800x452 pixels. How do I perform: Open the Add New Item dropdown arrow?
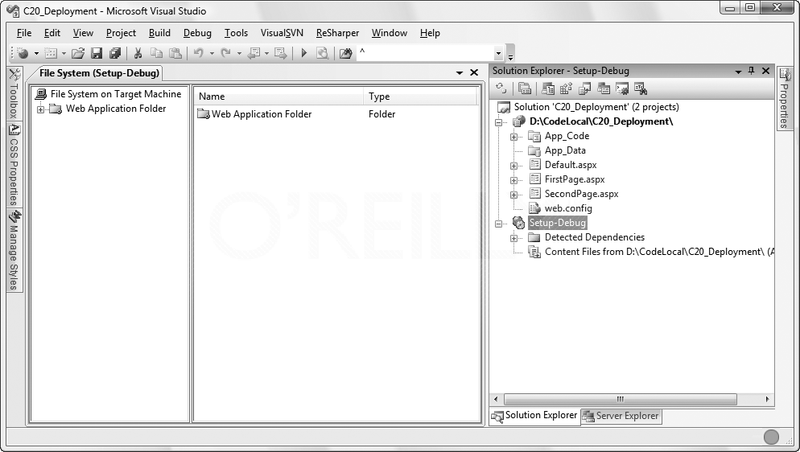(x=64, y=53)
